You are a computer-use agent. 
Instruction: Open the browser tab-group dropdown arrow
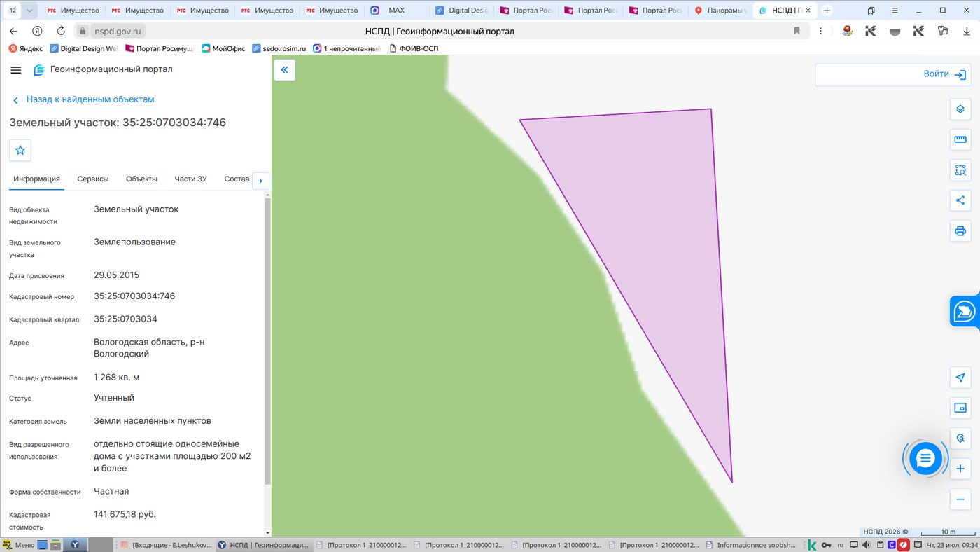point(29,11)
